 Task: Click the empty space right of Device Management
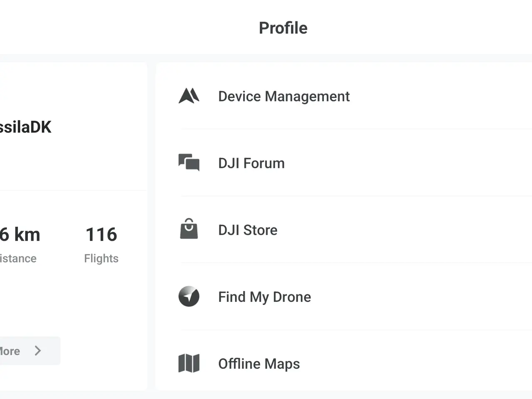coord(441,96)
